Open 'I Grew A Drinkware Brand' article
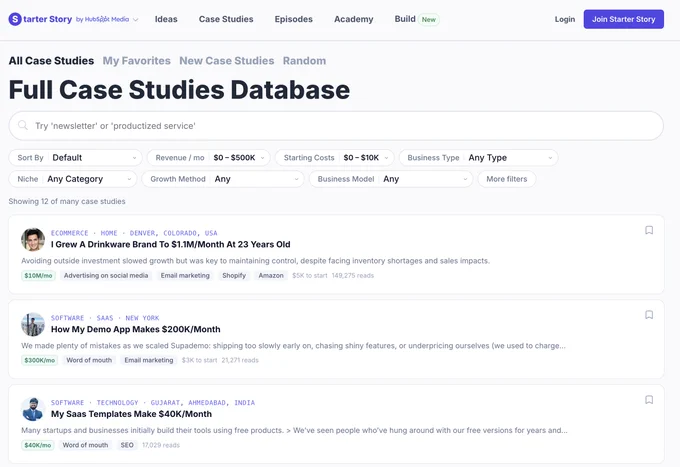 point(170,245)
